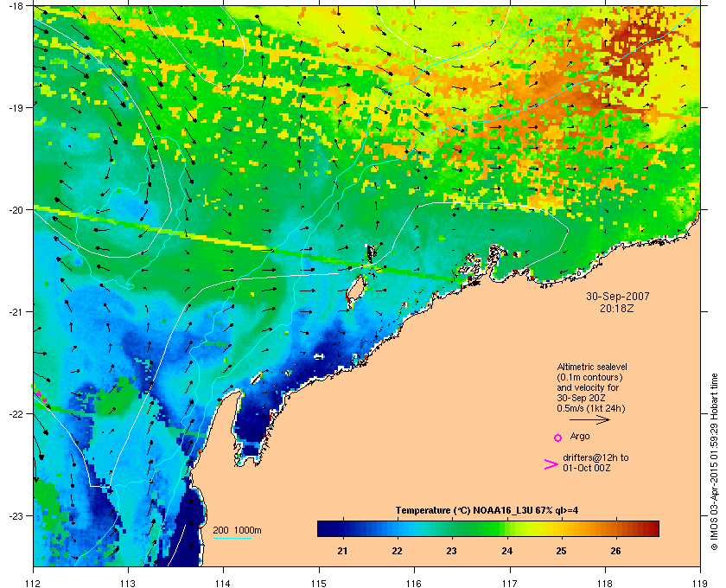Click the colorbar label 22
The image size is (726, 588).
[x=398, y=551]
